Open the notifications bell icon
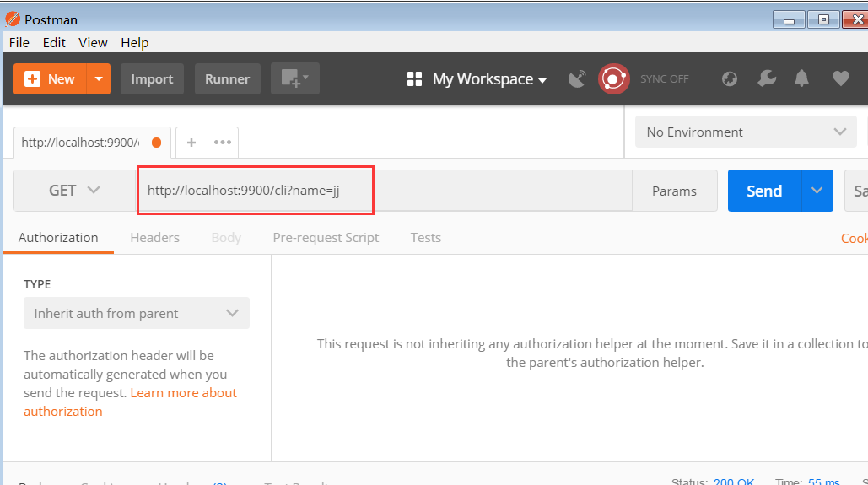868x485 pixels. 801,78
